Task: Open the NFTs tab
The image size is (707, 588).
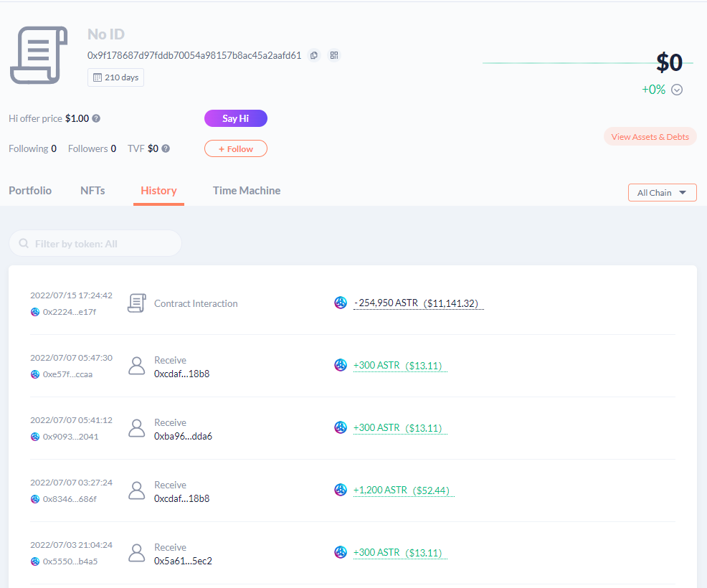Action: 92,191
